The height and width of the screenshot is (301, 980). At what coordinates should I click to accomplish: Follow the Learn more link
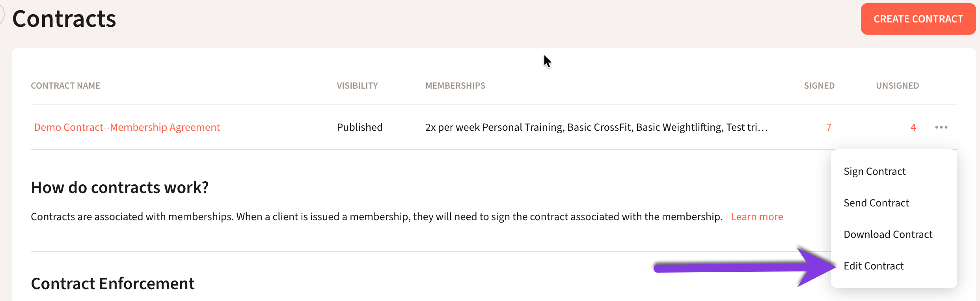tap(757, 217)
